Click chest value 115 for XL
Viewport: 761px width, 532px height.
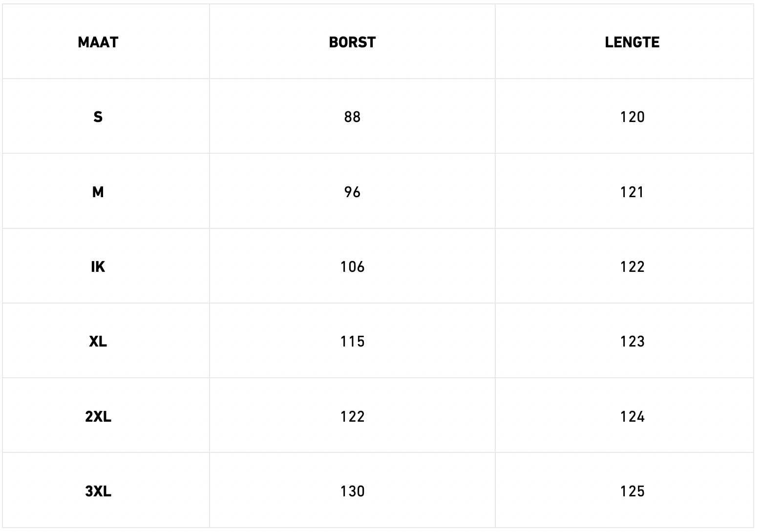pyautogui.click(x=352, y=342)
